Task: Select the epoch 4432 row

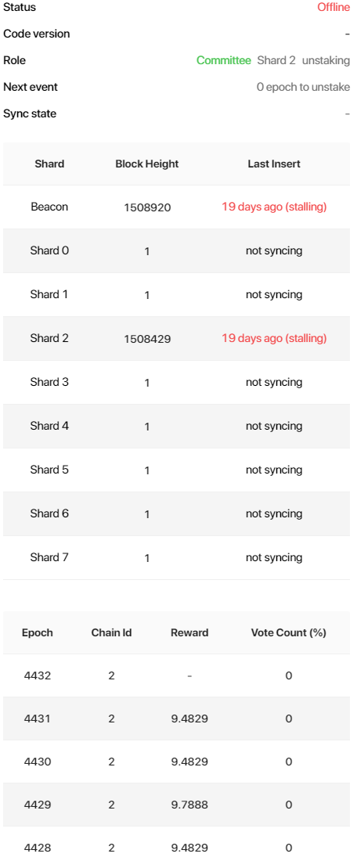Action: tap(176, 675)
